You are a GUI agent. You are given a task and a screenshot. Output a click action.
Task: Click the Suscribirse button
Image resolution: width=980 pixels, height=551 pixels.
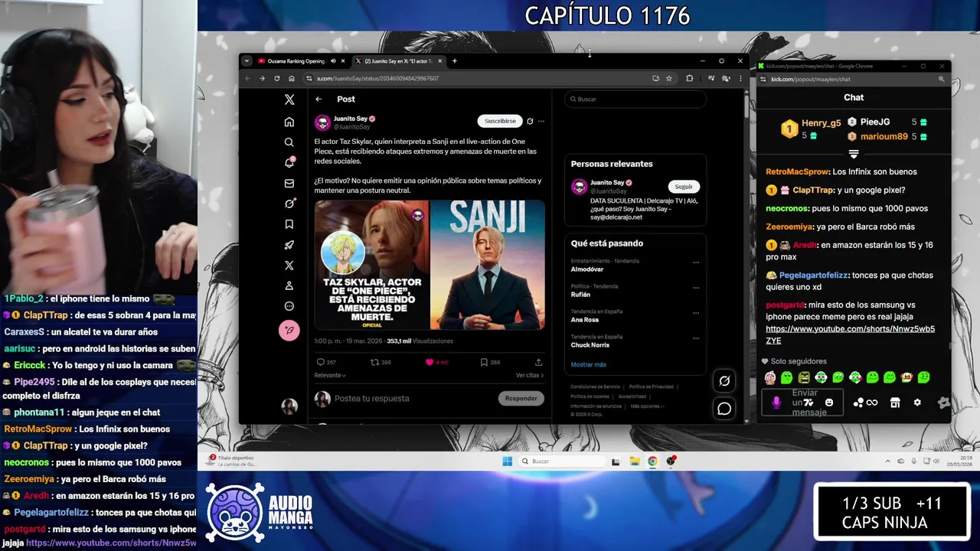[500, 121]
